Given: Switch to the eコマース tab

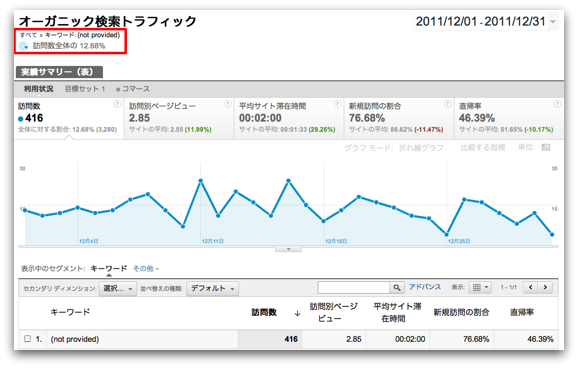Looking at the screenshot, I should click(133, 89).
